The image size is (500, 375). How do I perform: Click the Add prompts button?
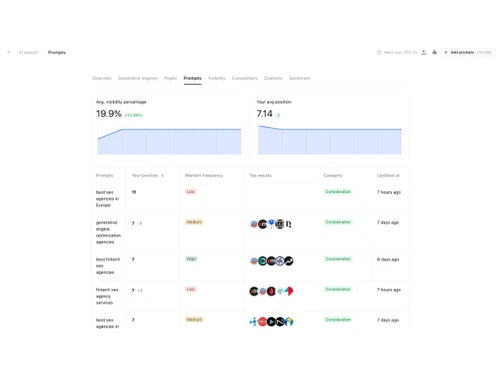point(468,52)
